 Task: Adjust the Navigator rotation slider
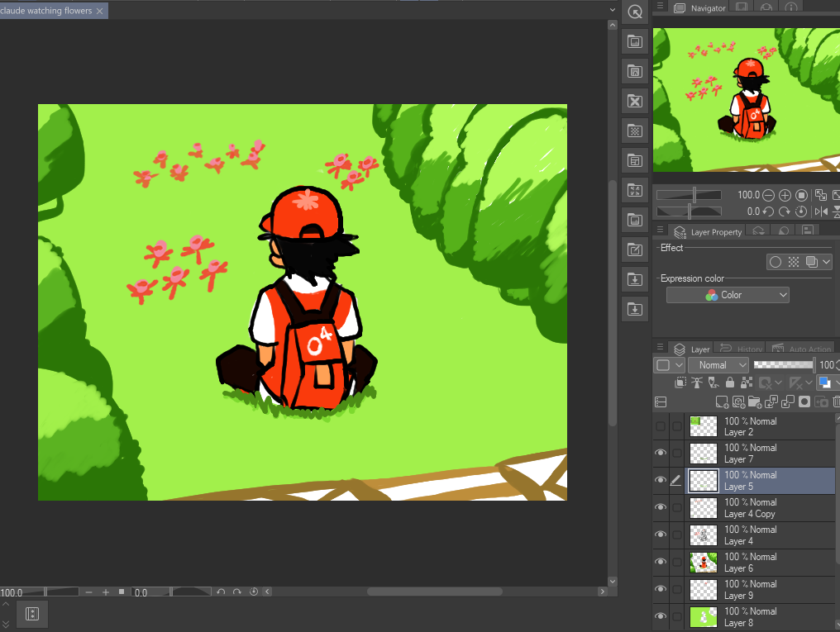(x=689, y=211)
